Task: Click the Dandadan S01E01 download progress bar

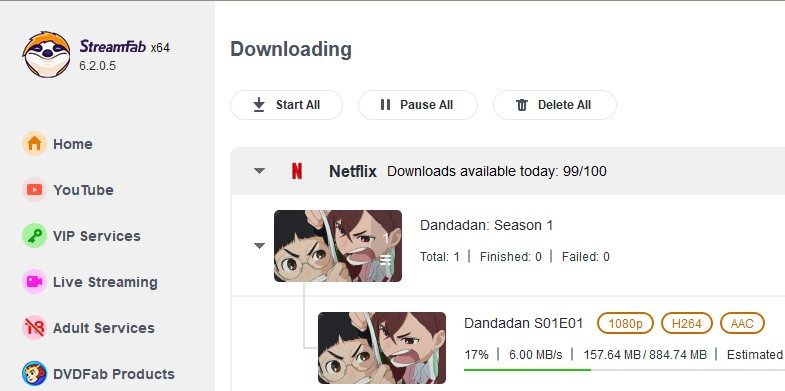Action: point(624,370)
